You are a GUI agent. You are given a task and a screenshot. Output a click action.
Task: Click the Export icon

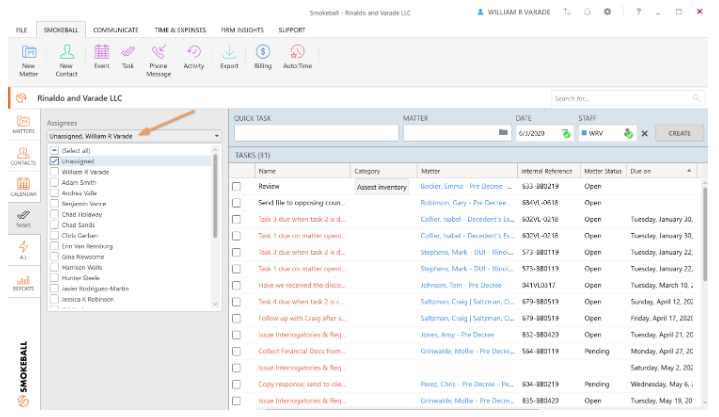pyautogui.click(x=229, y=57)
